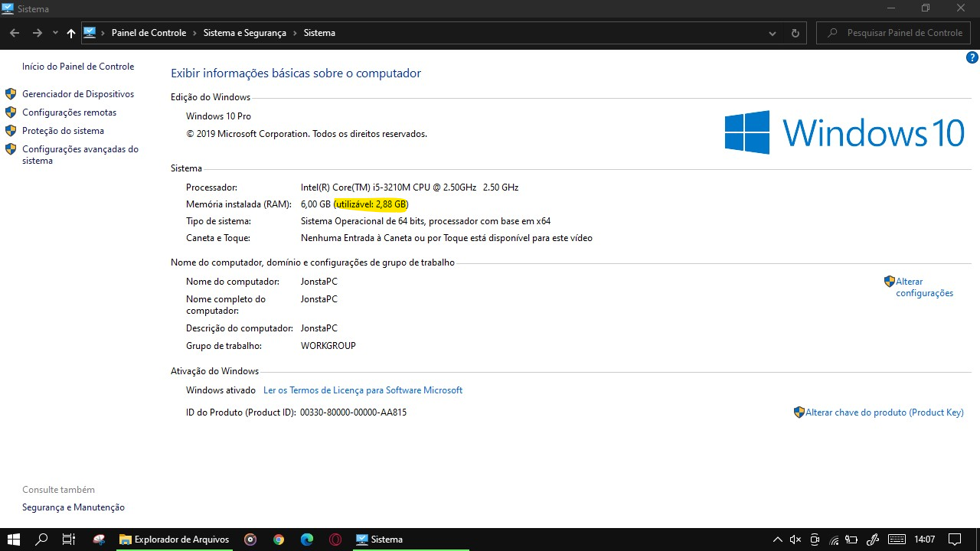Viewport: 980px width, 551px height.
Task: Click Alterar chave do produto link
Action: point(884,412)
